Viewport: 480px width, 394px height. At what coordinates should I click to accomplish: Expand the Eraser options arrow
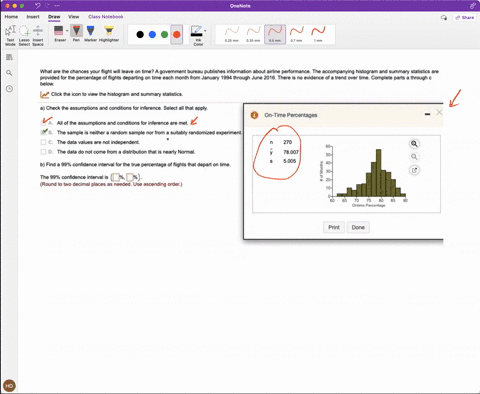click(x=67, y=31)
